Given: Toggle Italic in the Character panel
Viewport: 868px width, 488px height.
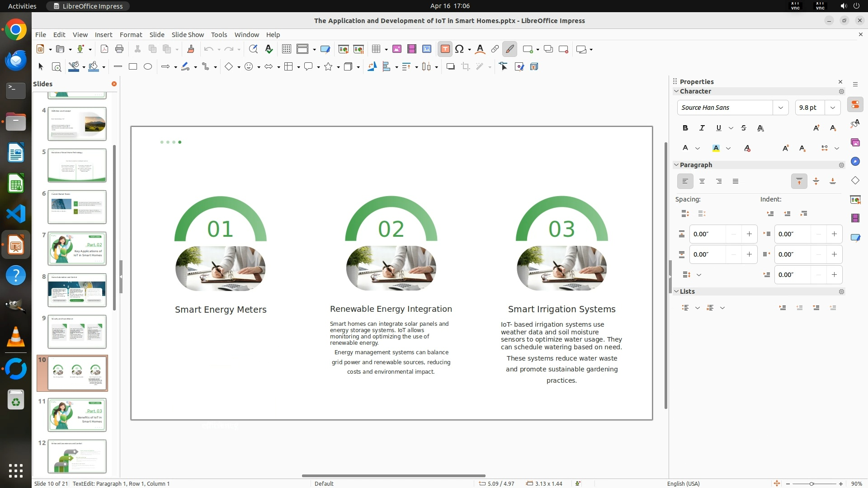Looking at the screenshot, I should [x=702, y=128].
